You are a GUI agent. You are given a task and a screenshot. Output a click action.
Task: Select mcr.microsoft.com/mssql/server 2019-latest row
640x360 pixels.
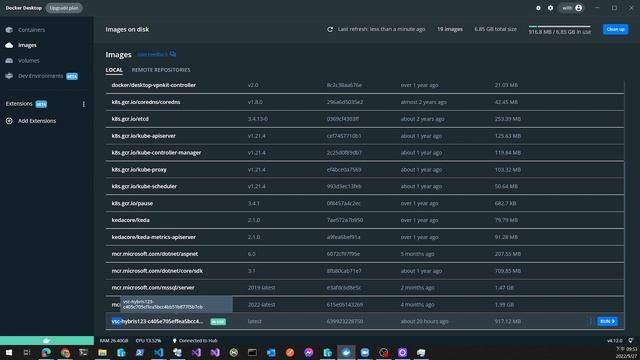point(364,287)
